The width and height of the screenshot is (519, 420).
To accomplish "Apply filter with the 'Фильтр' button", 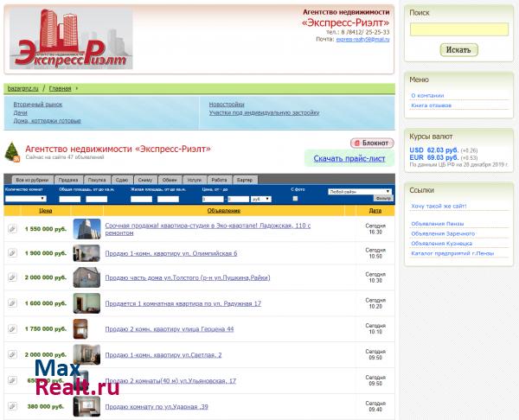I will 383,198.
